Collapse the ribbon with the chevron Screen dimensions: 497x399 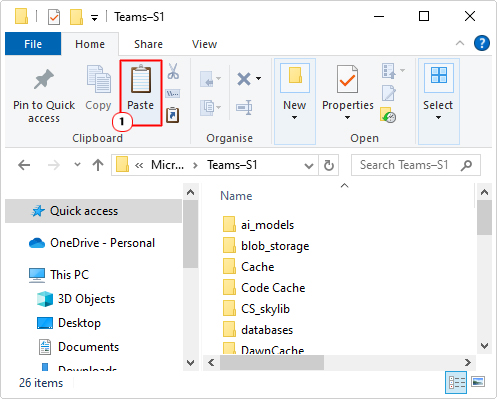(x=460, y=43)
